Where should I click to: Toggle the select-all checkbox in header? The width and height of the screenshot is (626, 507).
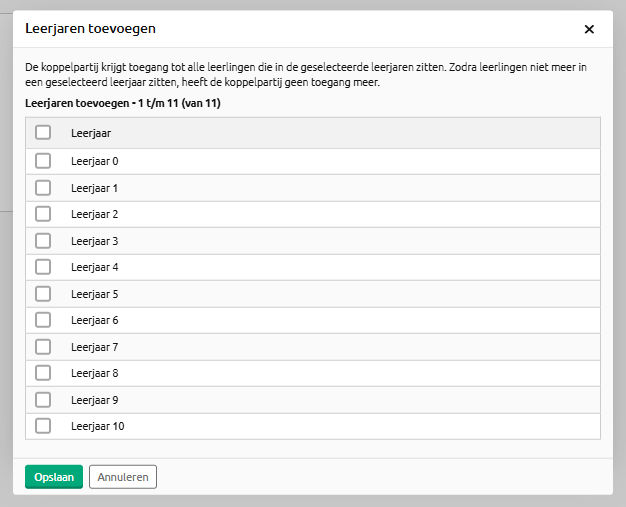[43, 132]
